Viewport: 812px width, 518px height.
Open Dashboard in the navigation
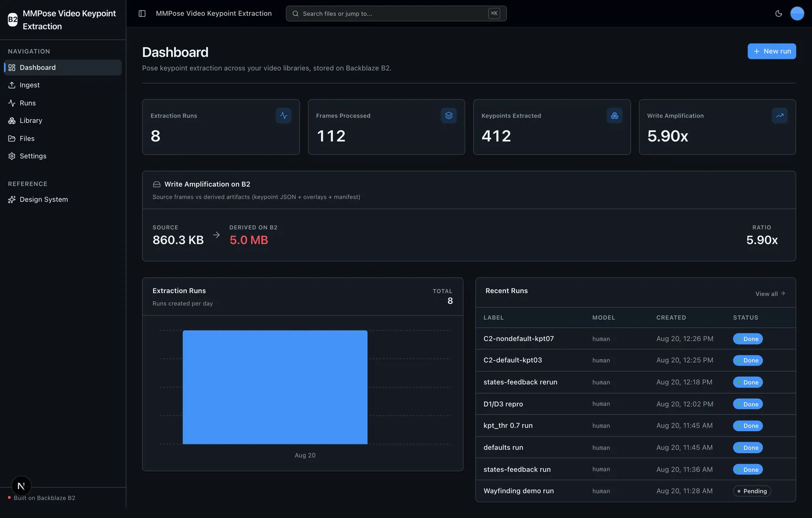click(63, 67)
